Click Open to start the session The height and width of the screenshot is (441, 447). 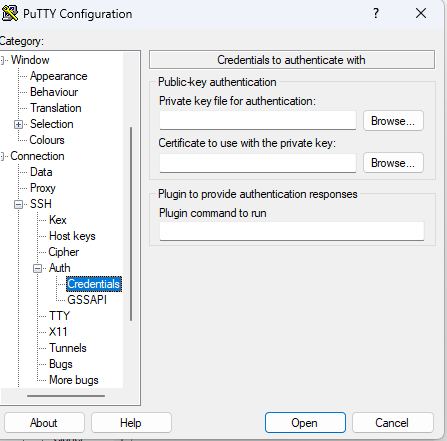point(305,423)
